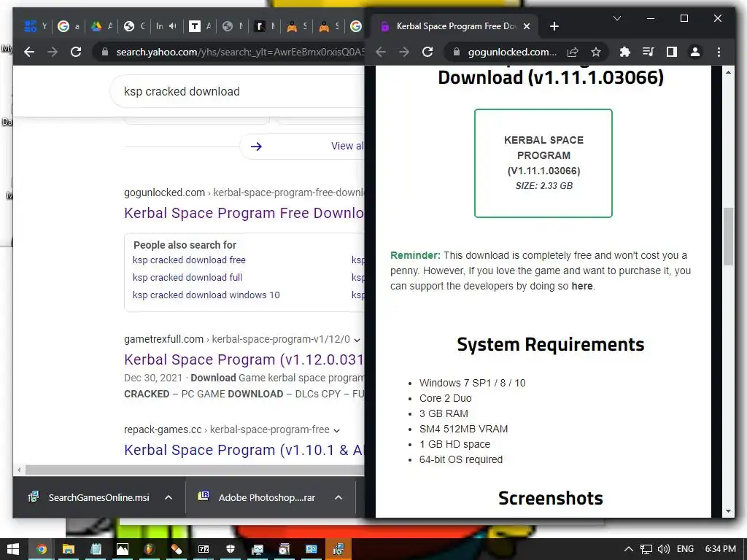Image resolution: width=747 pixels, height=560 pixels.
Task: Open the volume tray icon
Action: [664, 549]
